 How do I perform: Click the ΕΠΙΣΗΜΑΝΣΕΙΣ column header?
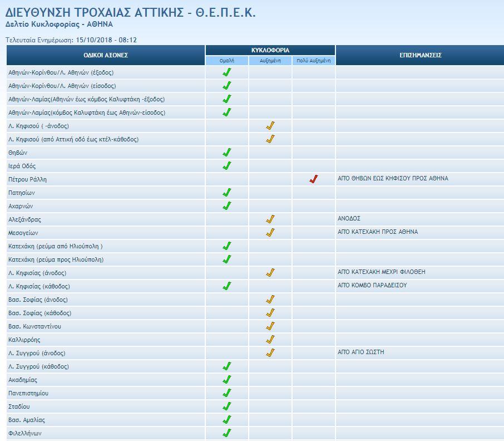coord(420,55)
